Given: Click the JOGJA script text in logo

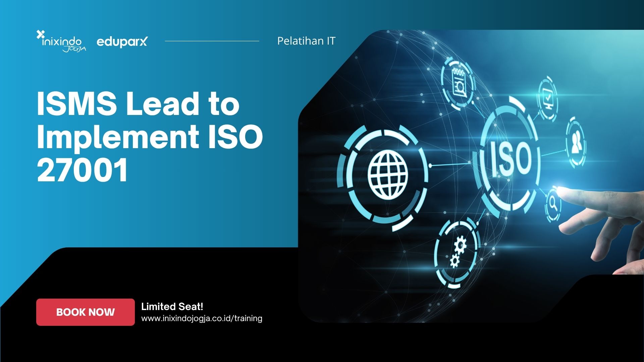Looking at the screenshot, I should pos(74,49).
